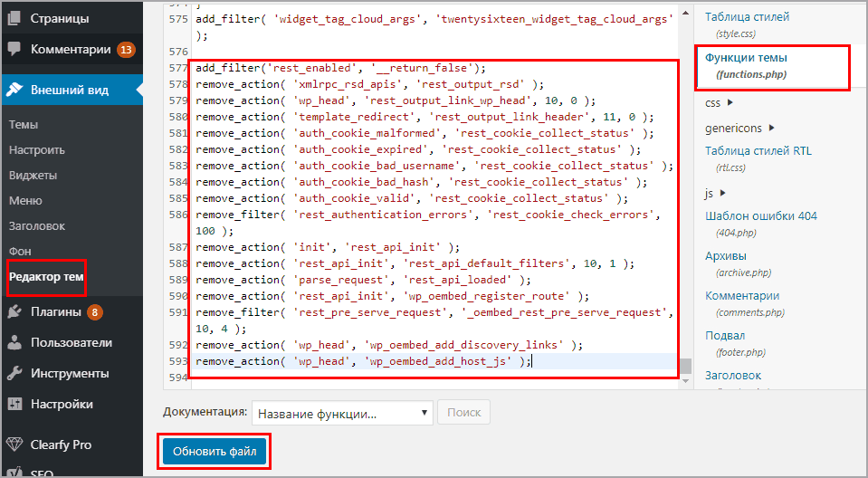Click the plugins update badge 8

coord(95,312)
